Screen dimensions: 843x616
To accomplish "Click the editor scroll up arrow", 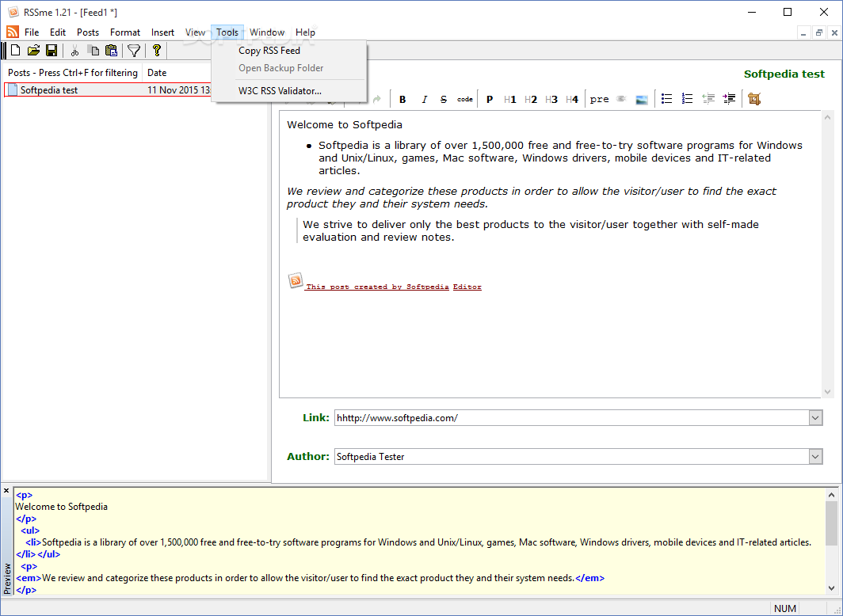I will click(827, 117).
